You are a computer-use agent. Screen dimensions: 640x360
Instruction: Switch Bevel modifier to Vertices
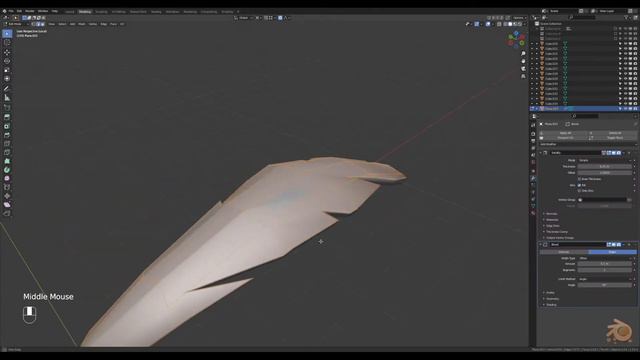pyautogui.click(x=564, y=252)
